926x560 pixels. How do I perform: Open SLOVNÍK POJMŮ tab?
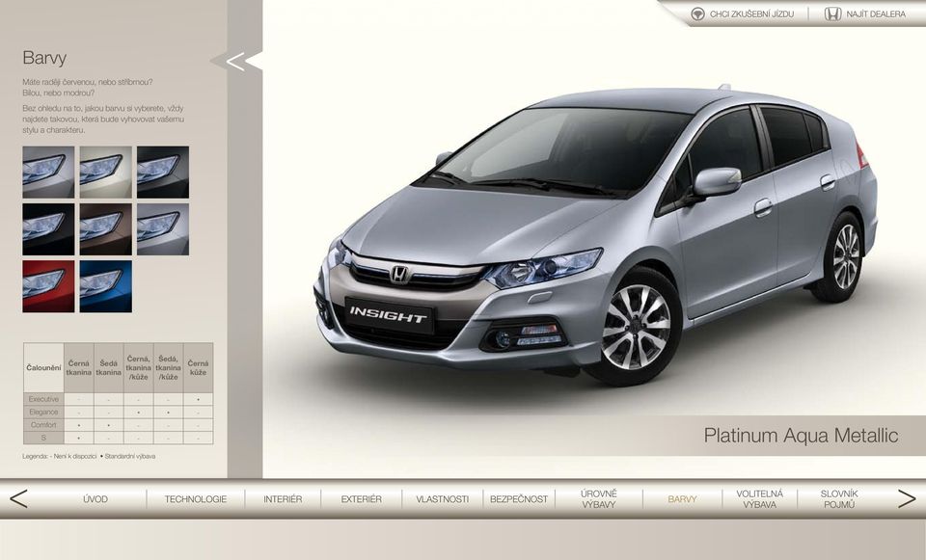pos(839,498)
